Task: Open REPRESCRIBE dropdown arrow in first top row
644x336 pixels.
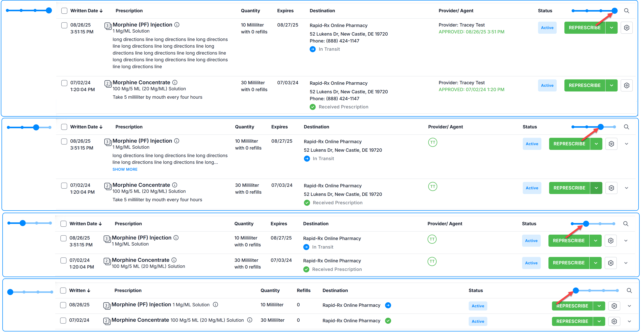Action: 611,28
